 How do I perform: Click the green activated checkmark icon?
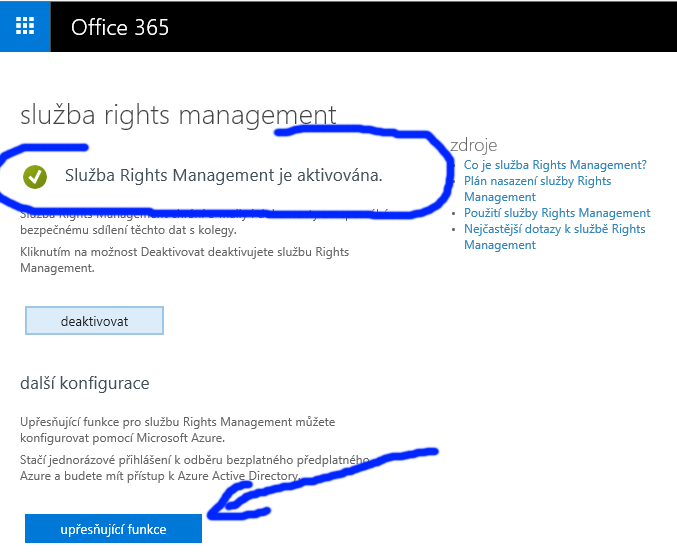35,177
